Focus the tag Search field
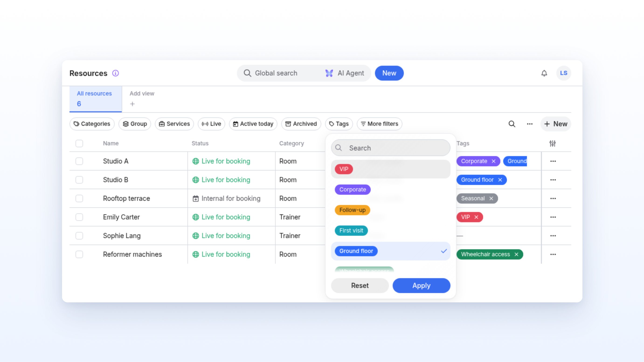Image resolution: width=644 pixels, height=362 pixels. (x=391, y=148)
